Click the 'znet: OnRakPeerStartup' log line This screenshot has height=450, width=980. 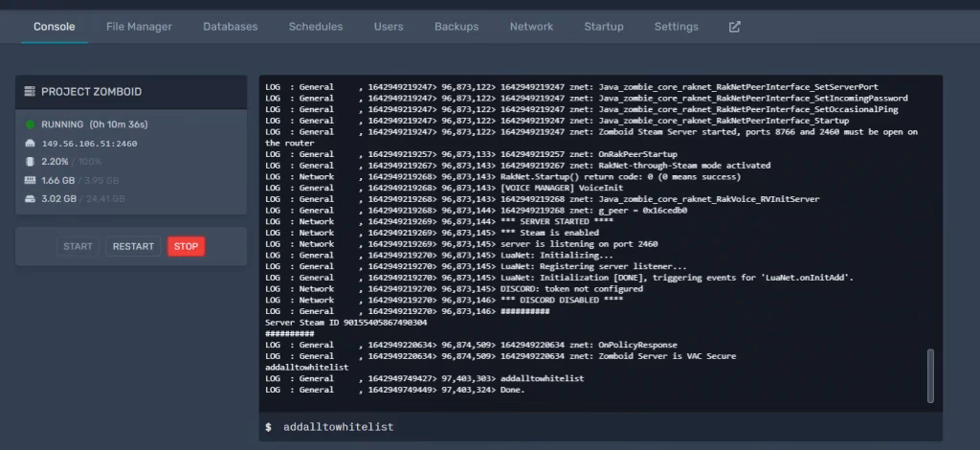pos(471,154)
